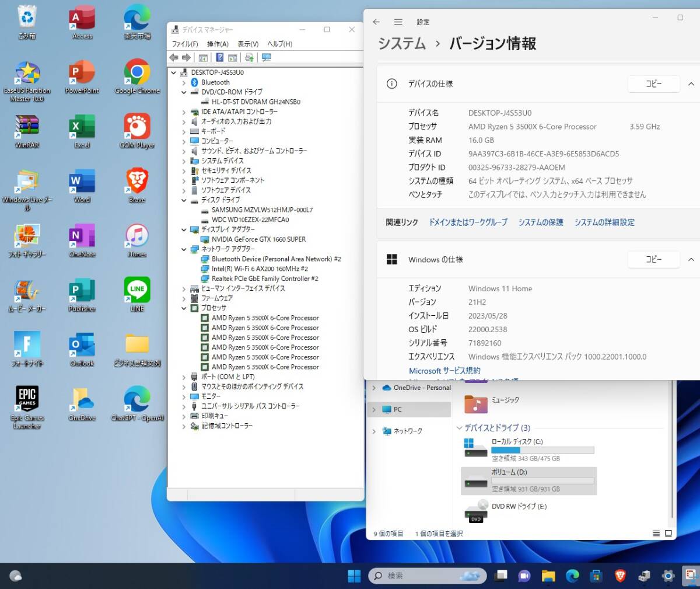Open the システムの詳細設定 link
The width and height of the screenshot is (700, 589).
[604, 222]
